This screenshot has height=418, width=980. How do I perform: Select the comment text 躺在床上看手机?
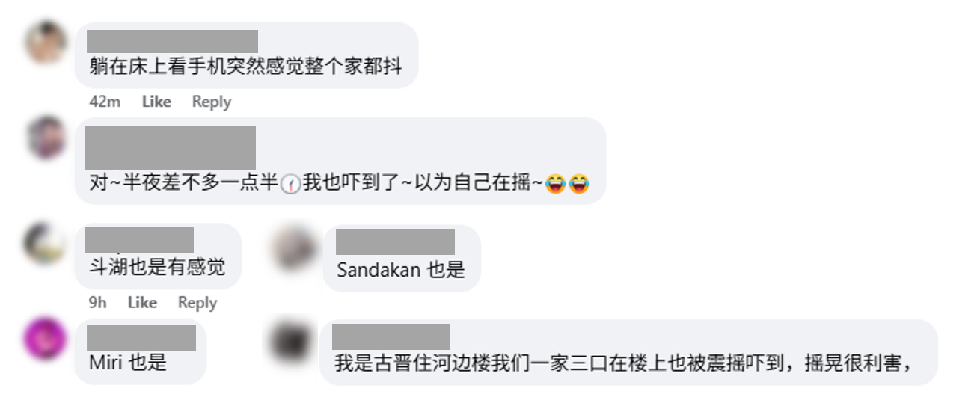167,67
